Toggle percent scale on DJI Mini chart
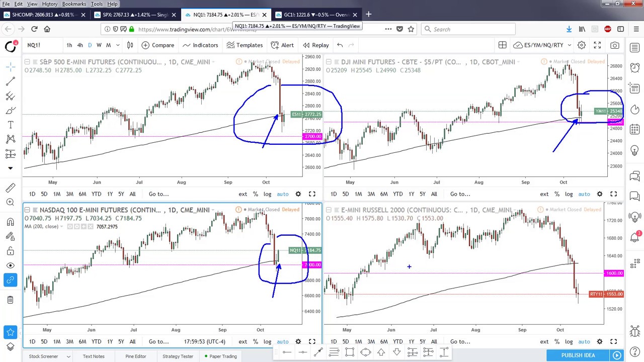This screenshot has width=644, height=362. click(557, 194)
